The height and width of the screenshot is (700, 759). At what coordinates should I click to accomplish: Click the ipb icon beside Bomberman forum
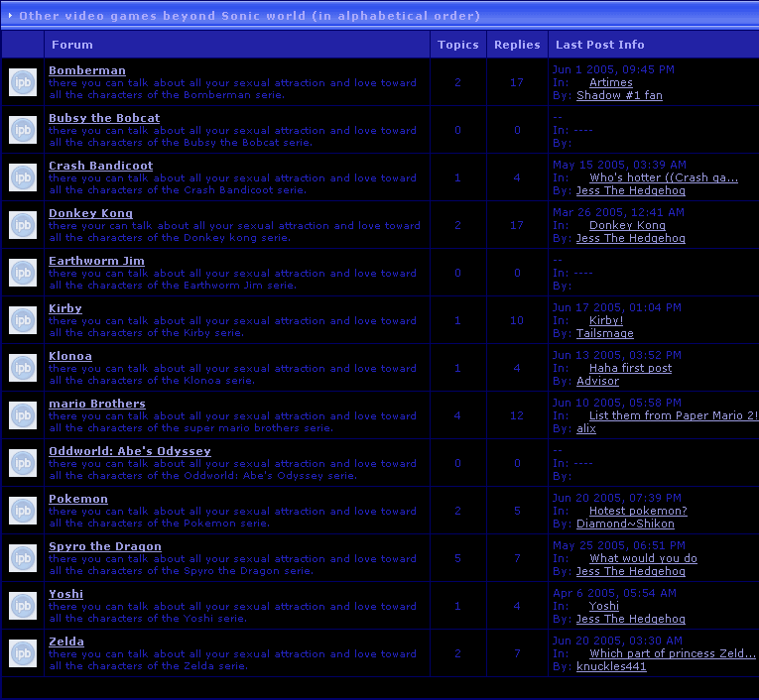pyautogui.click(x=23, y=82)
